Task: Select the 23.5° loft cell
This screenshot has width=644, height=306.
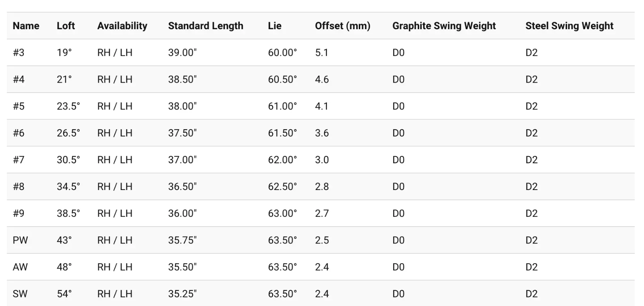Action: [68, 106]
